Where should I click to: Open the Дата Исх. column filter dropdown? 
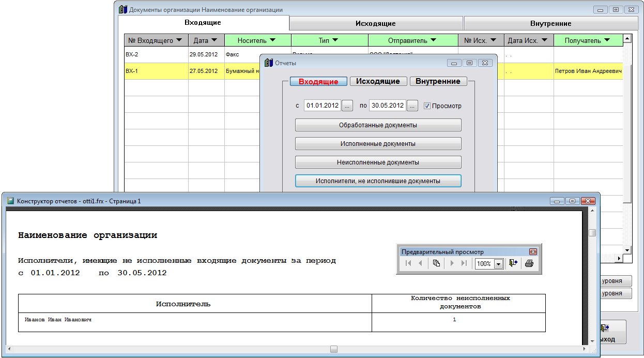point(544,40)
